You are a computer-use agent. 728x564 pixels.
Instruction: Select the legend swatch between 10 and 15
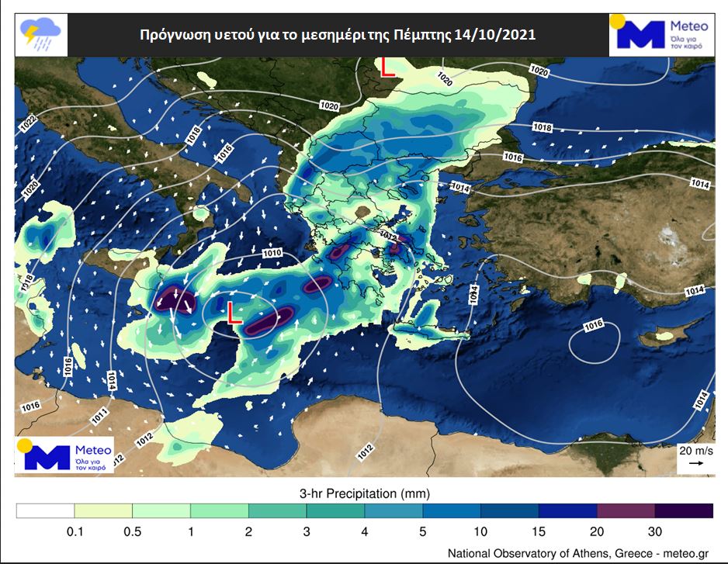tap(510, 510)
